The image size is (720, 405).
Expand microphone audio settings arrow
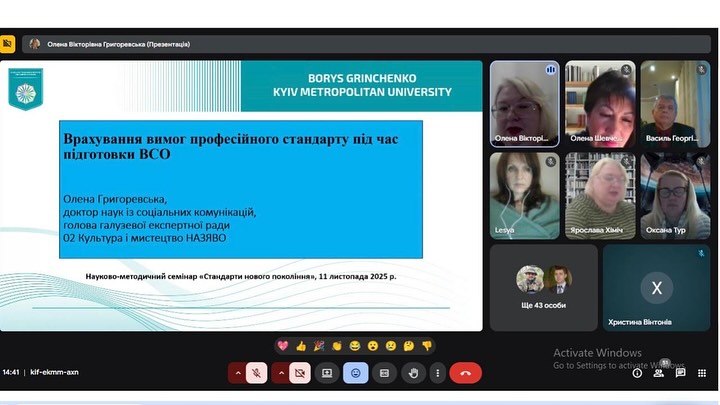tap(237, 372)
